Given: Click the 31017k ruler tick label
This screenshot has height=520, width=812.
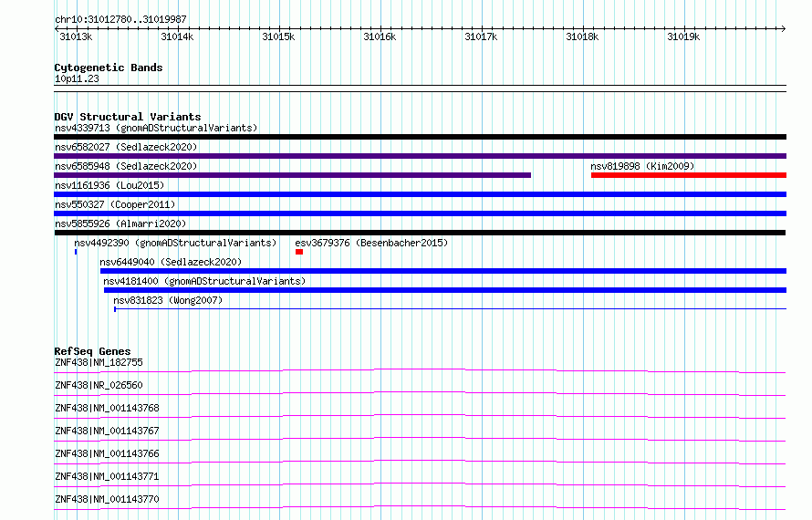Looking at the screenshot, I should pos(481,36).
